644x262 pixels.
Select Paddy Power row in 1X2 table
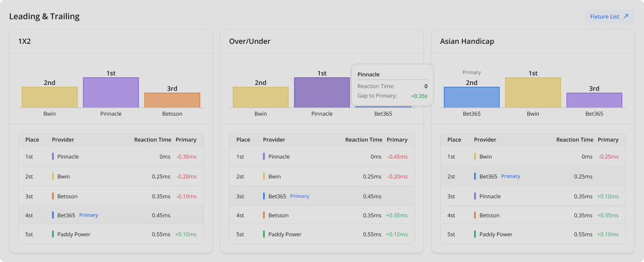pos(111,234)
